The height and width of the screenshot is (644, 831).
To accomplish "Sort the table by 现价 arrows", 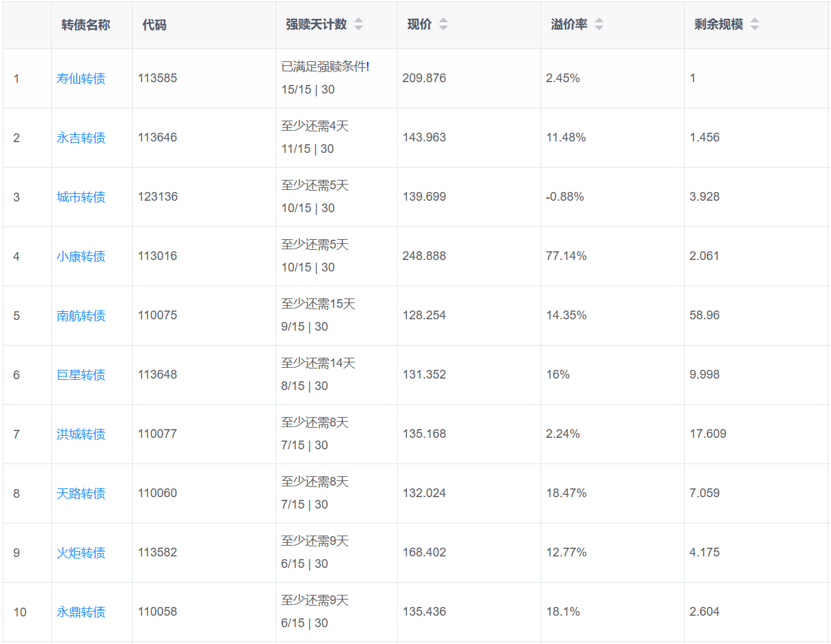I will tap(443, 24).
